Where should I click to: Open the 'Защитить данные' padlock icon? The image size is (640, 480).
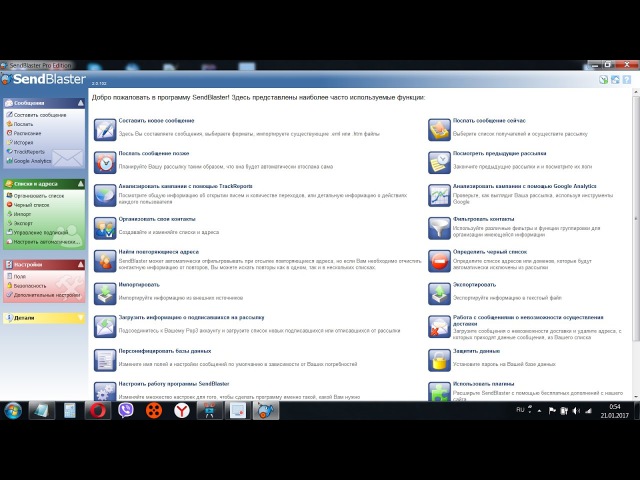pos(439,359)
